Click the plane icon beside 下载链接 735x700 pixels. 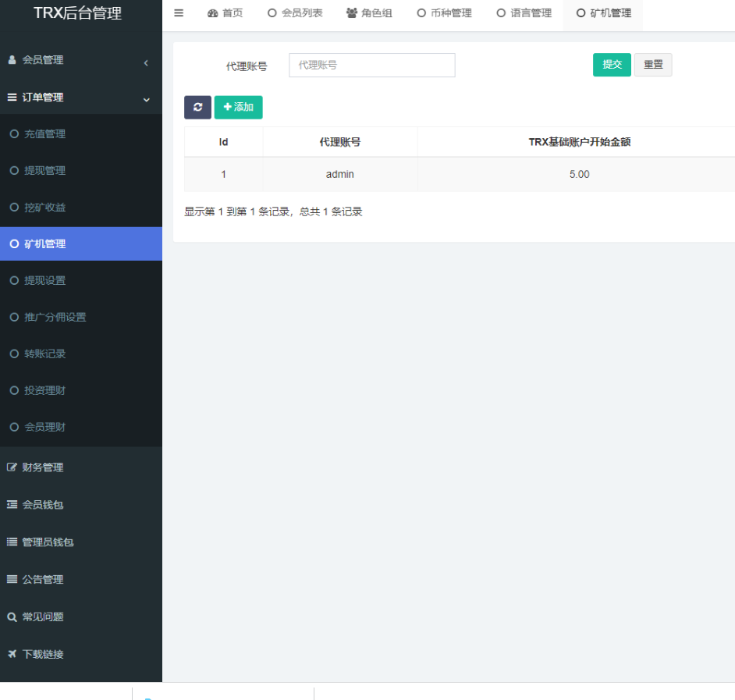(10, 654)
